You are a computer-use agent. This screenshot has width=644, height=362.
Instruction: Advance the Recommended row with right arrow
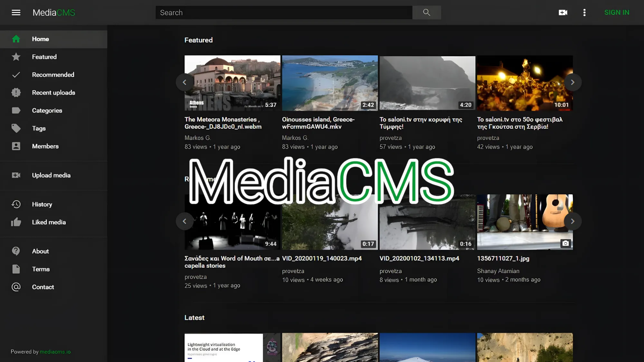click(x=573, y=221)
